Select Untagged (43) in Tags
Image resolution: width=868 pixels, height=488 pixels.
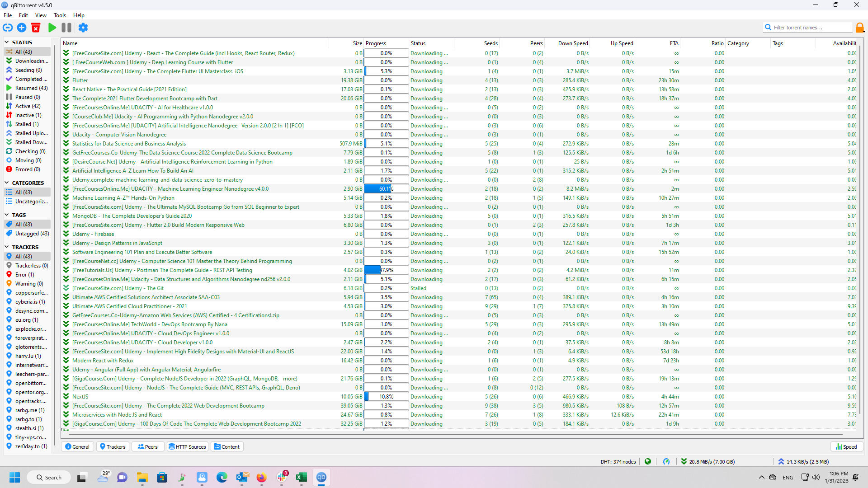[x=28, y=234]
